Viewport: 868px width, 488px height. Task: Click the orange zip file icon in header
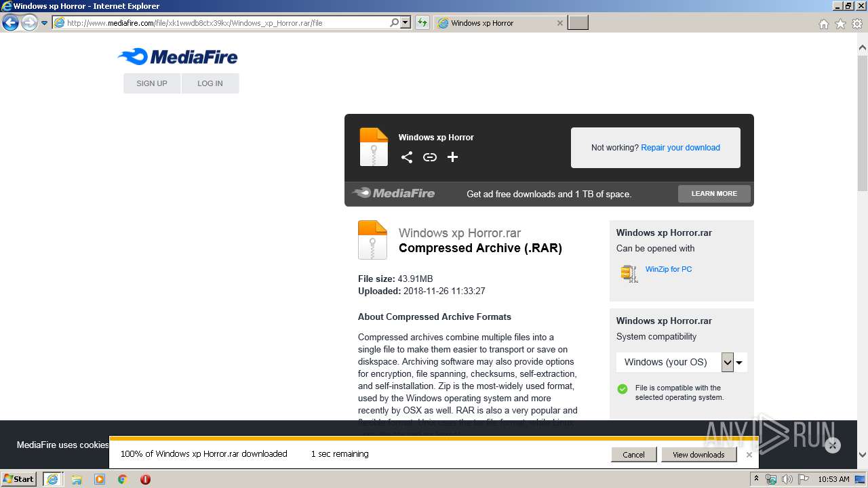click(x=374, y=147)
